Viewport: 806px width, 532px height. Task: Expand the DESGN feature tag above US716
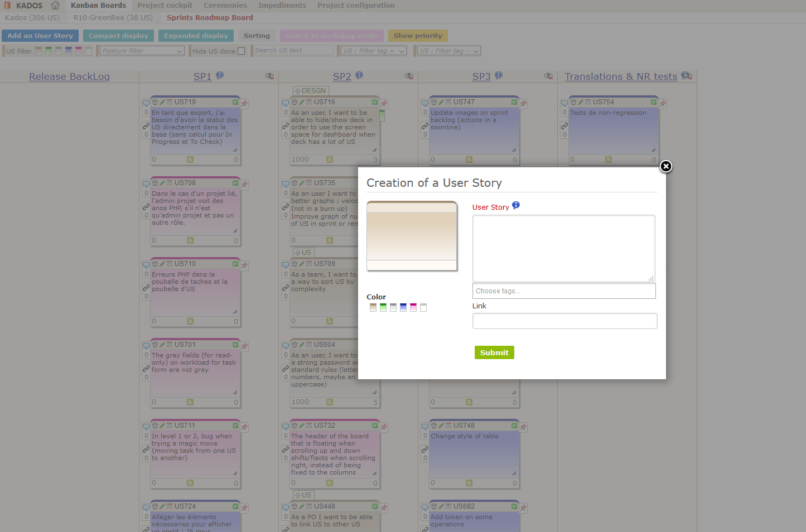[x=311, y=91]
